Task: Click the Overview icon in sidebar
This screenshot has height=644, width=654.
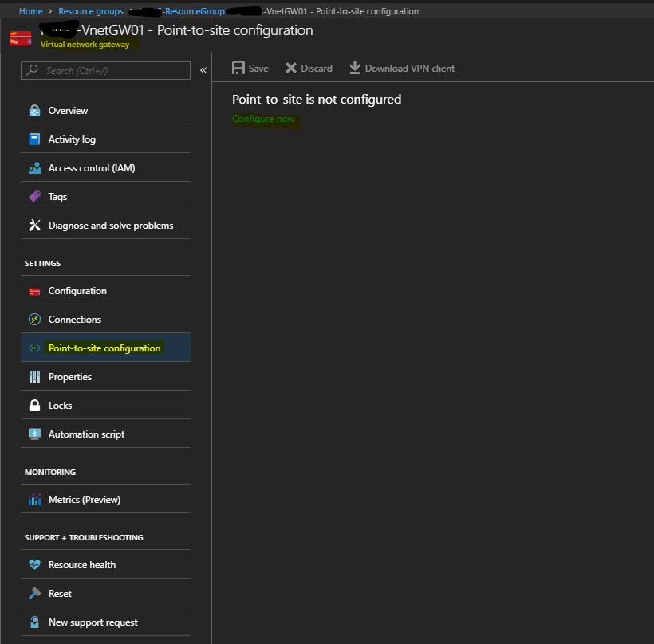Action: tap(34, 111)
